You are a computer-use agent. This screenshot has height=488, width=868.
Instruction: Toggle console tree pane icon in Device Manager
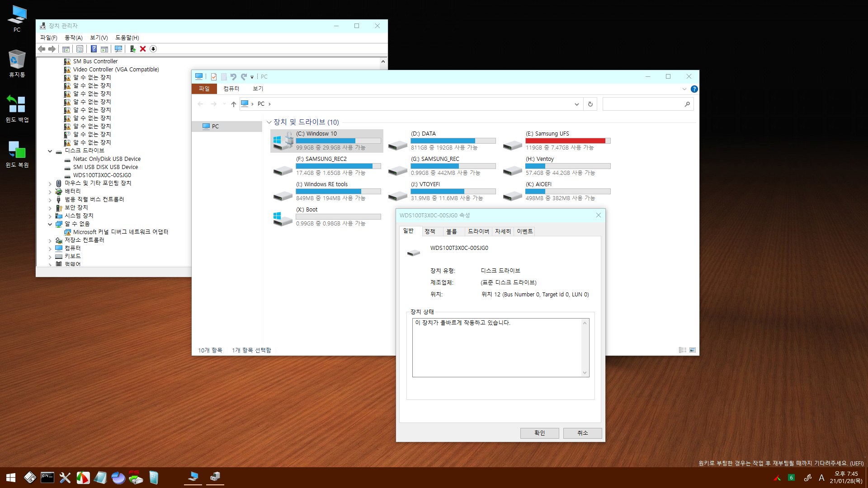click(x=66, y=49)
